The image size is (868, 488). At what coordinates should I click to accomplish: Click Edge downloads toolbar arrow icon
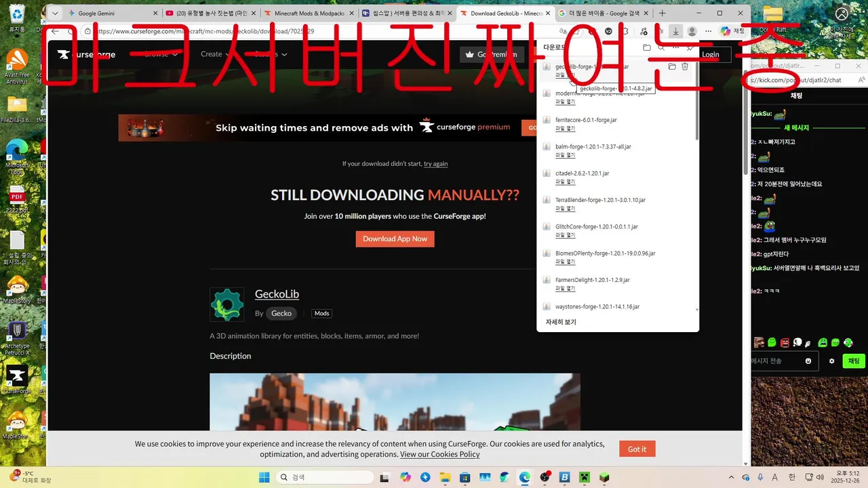[675, 31]
